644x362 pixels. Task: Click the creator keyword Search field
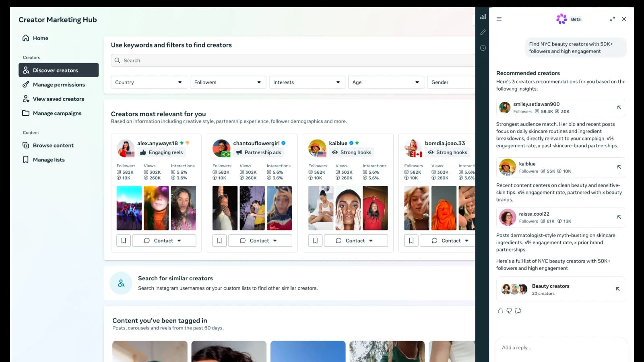coord(293,60)
